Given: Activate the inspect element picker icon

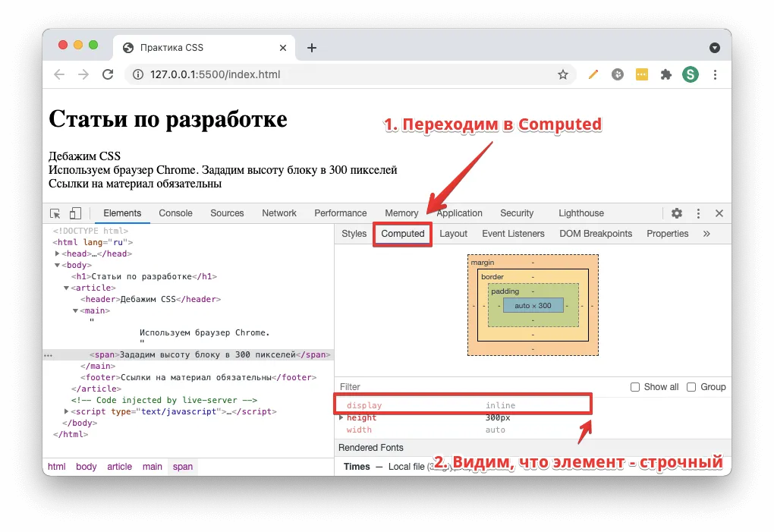Looking at the screenshot, I should 55,213.
